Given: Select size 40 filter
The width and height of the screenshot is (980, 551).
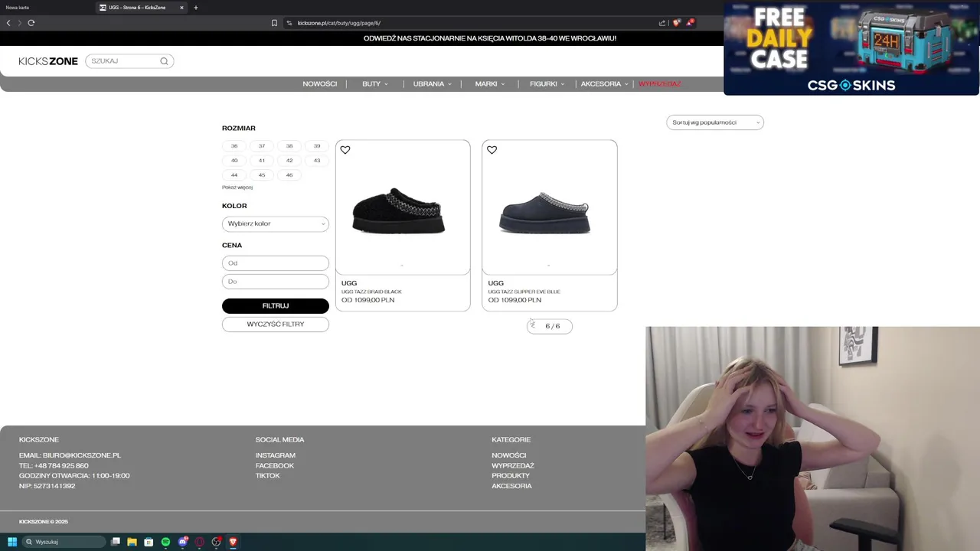Looking at the screenshot, I should coord(234,160).
